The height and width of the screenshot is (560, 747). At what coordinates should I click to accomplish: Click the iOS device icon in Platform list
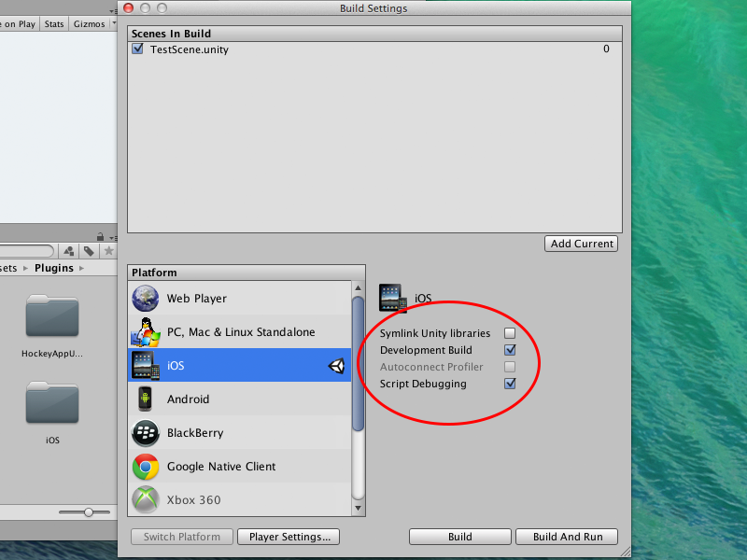(146, 365)
